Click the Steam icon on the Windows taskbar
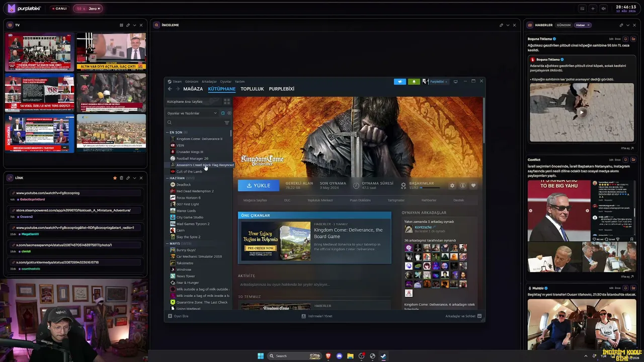This screenshot has height=362, width=644. coord(383,356)
